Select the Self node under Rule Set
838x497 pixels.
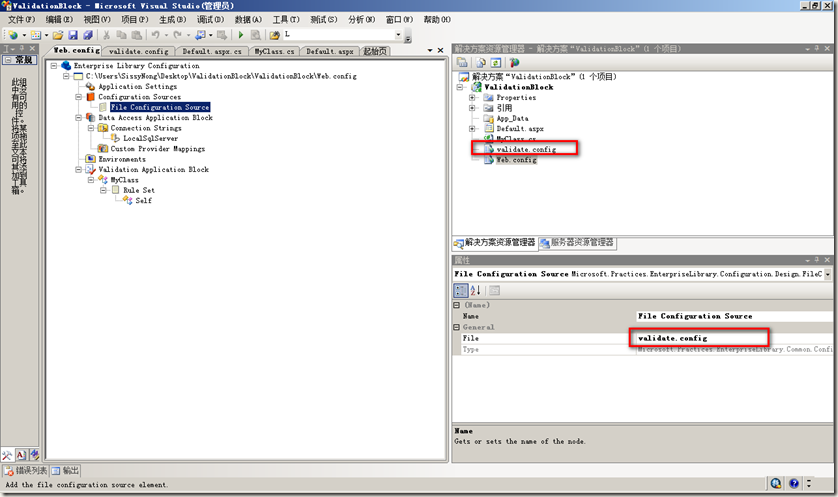143,201
